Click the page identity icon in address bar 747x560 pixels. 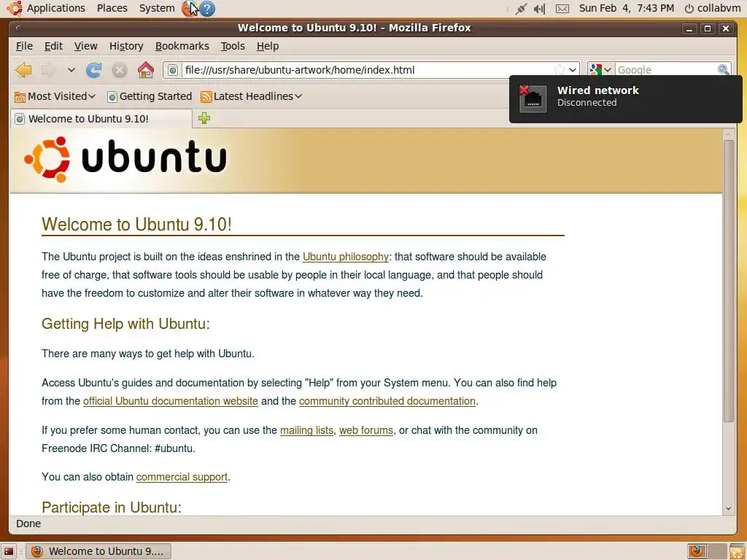coord(173,70)
